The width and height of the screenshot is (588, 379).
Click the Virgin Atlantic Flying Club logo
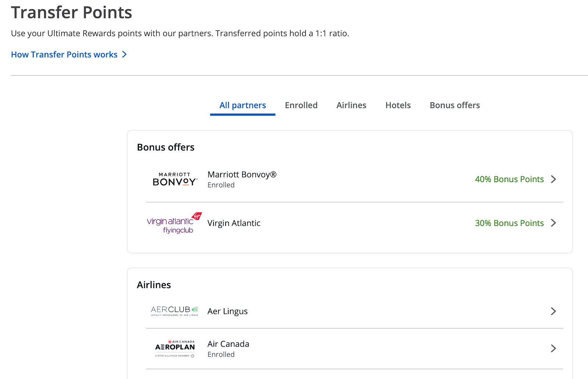click(174, 223)
